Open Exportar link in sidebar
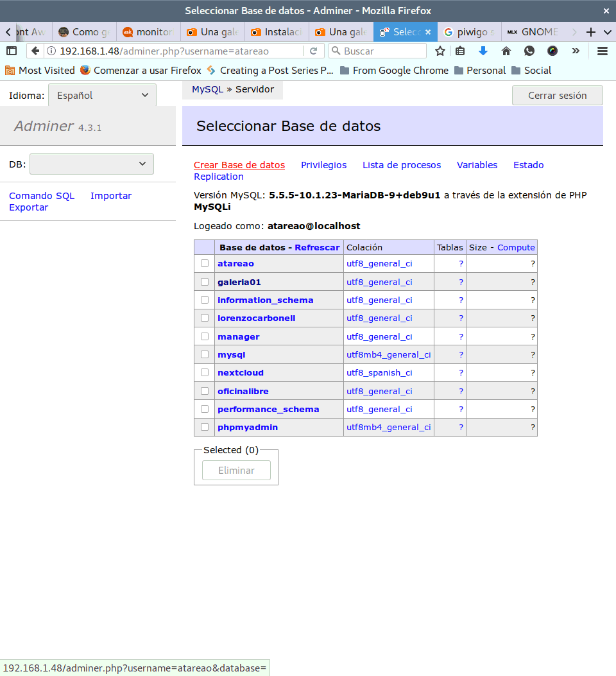This screenshot has height=676, width=616. [28, 207]
